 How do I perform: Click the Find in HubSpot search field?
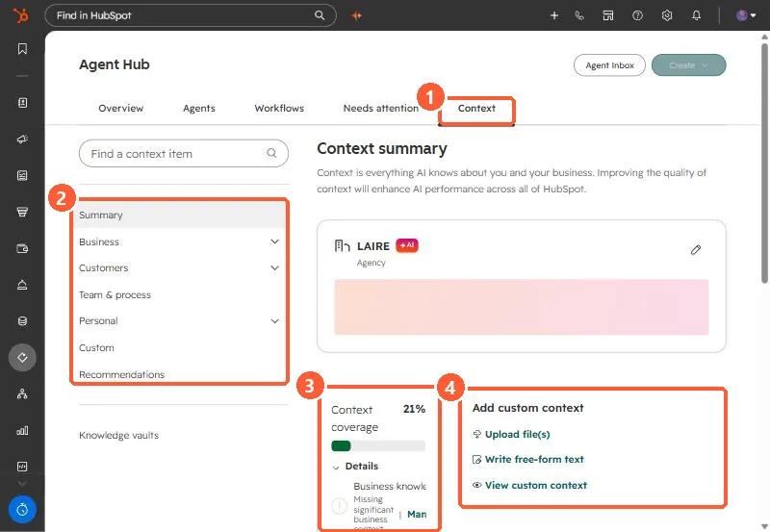191,15
